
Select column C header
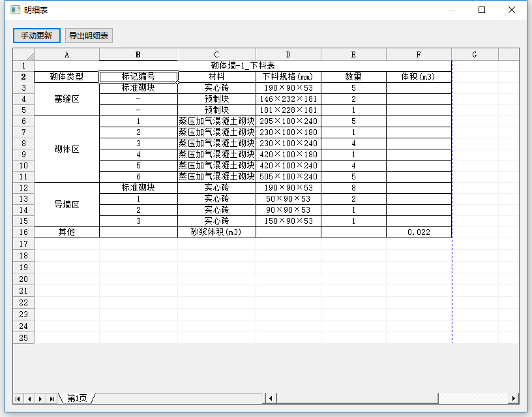[216, 54]
